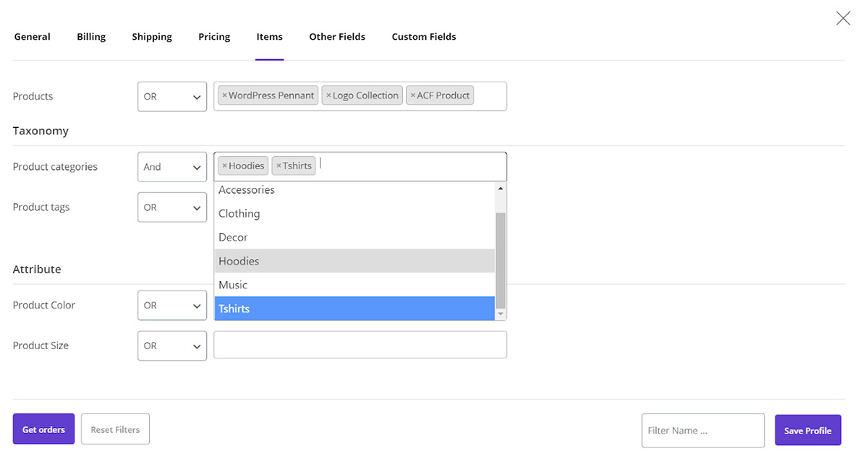This screenshot has width=868, height=464.
Task: Remove the Tshirts category tag
Action: [x=278, y=166]
